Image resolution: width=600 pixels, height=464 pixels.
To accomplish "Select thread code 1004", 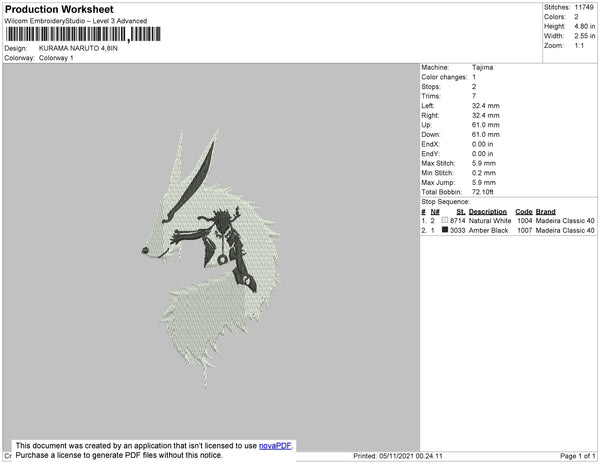I will click(525, 221).
